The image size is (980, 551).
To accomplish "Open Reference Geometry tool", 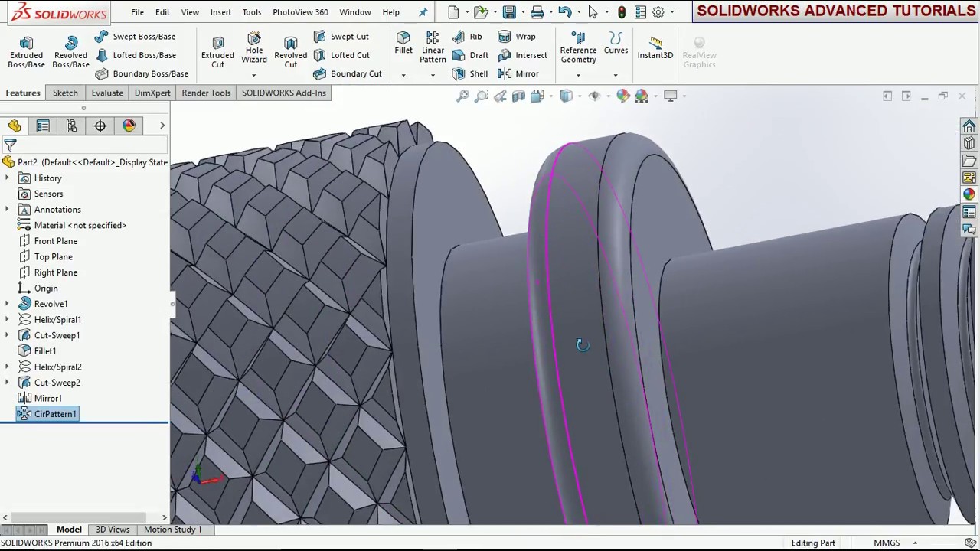I will (x=578, y=48).
